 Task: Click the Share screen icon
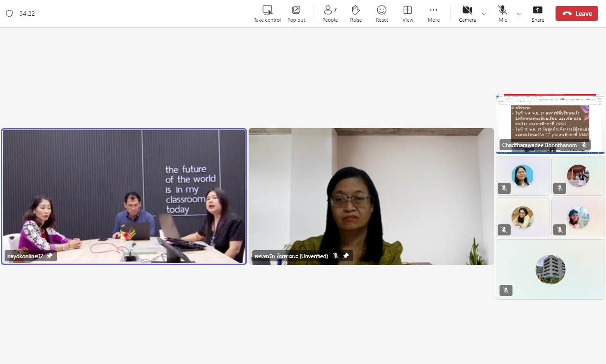[x=537, y=10]
